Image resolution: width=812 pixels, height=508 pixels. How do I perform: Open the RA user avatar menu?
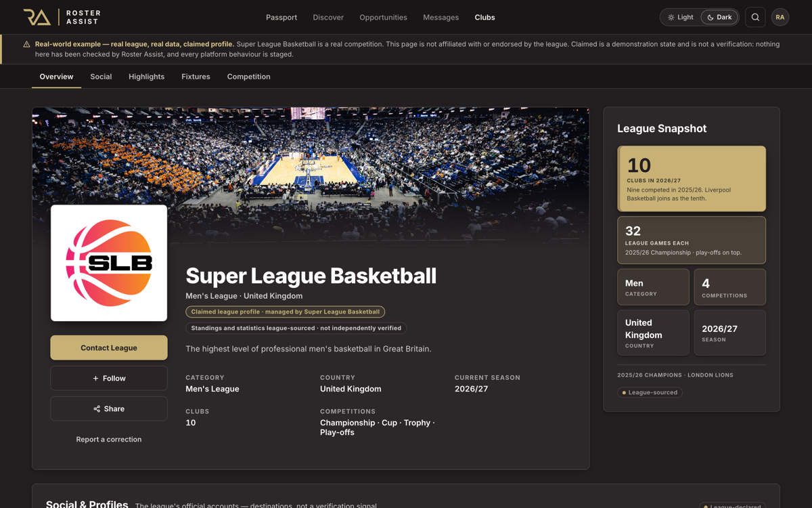[780, 17]
